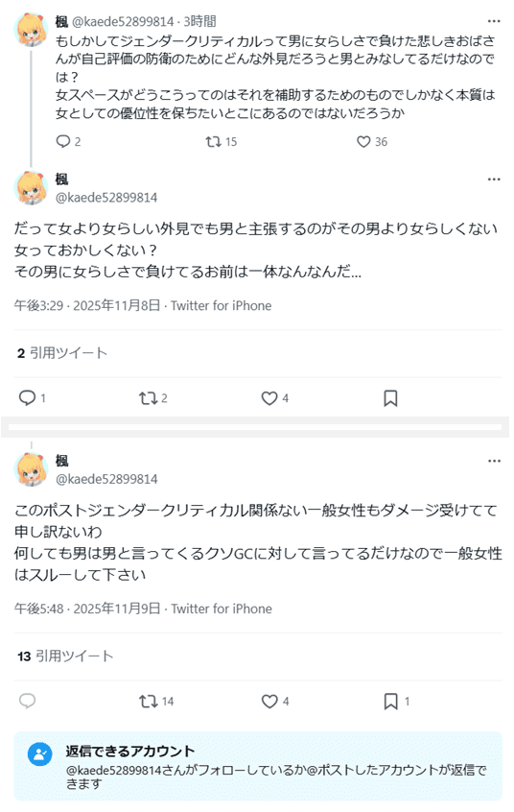Bookmark the 午後5:48 tweet
514x812 pixels.
(x=390, y=702)
